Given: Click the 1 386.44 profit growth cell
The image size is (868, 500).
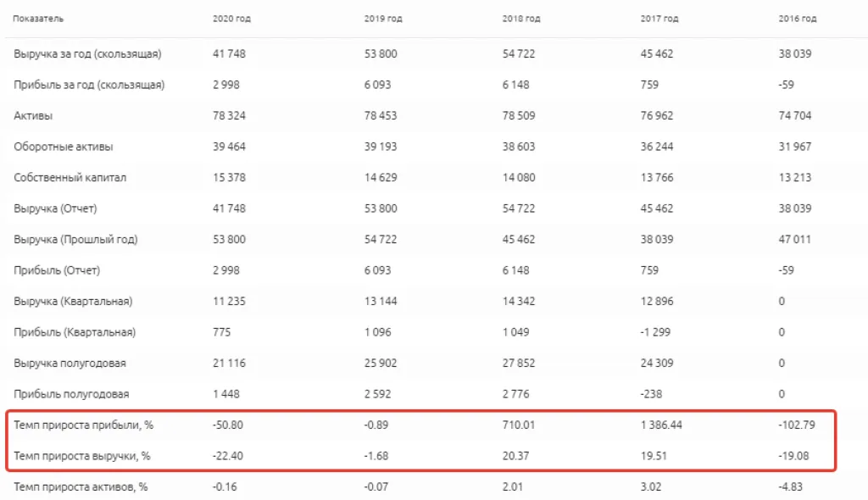Looking at the screenshot, I should (x=661, y=425).
